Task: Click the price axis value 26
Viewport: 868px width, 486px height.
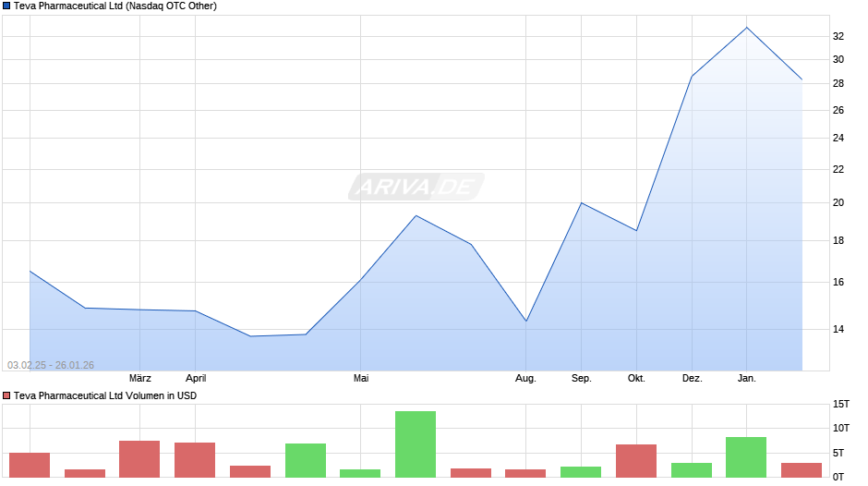Action: [838, 110]
